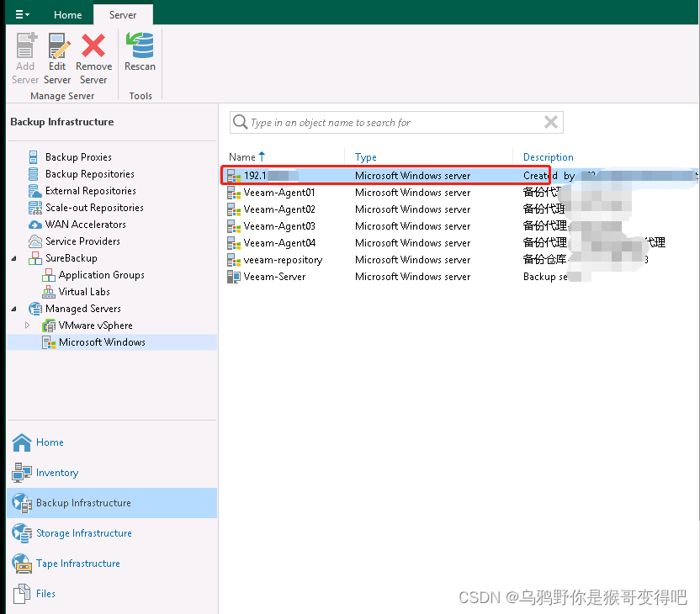Screen dimensions: 700x614
Task: Click the Scale-out Repositories icon
Action: (34, 208)
